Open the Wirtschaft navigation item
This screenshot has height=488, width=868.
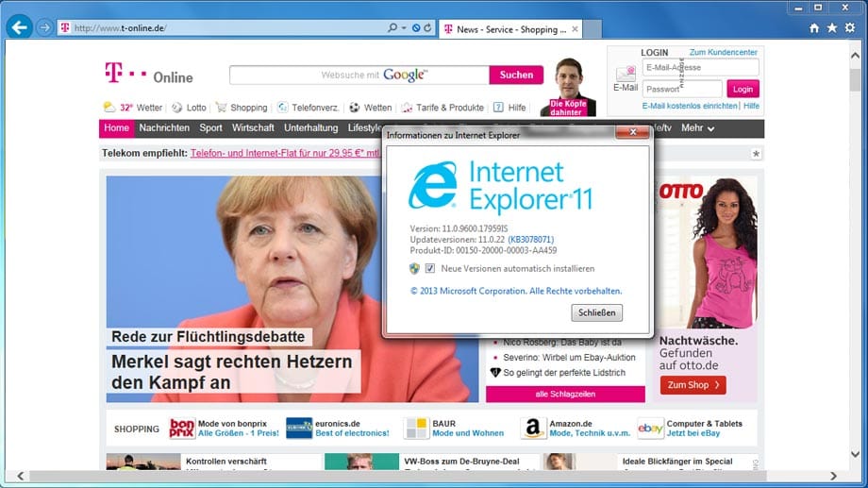(x=253, y=128)
